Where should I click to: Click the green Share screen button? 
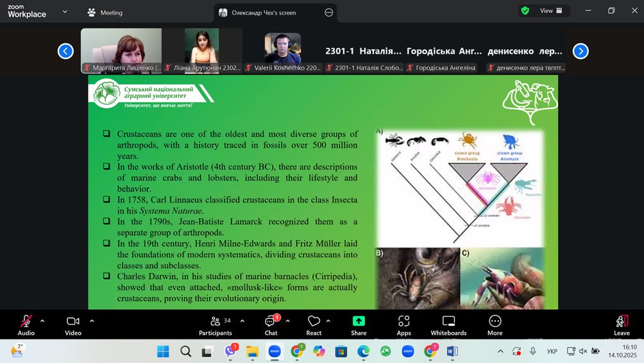click(x=359, y=324)
